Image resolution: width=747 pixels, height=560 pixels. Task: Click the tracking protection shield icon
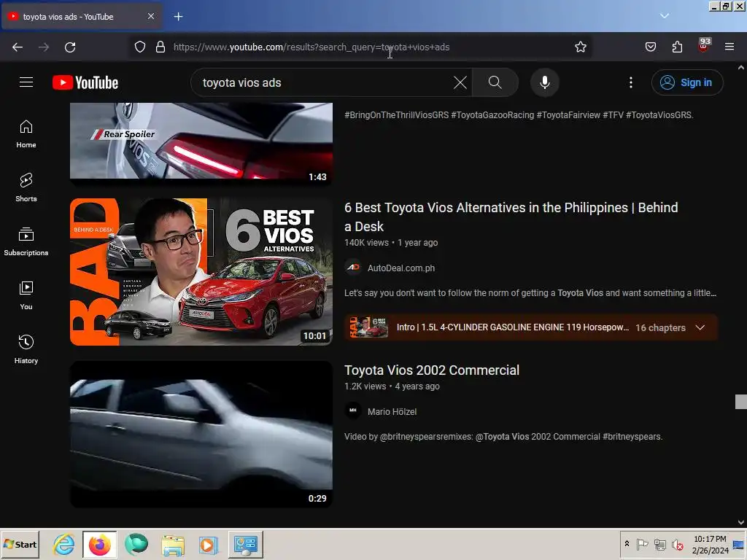click(139, 47)
